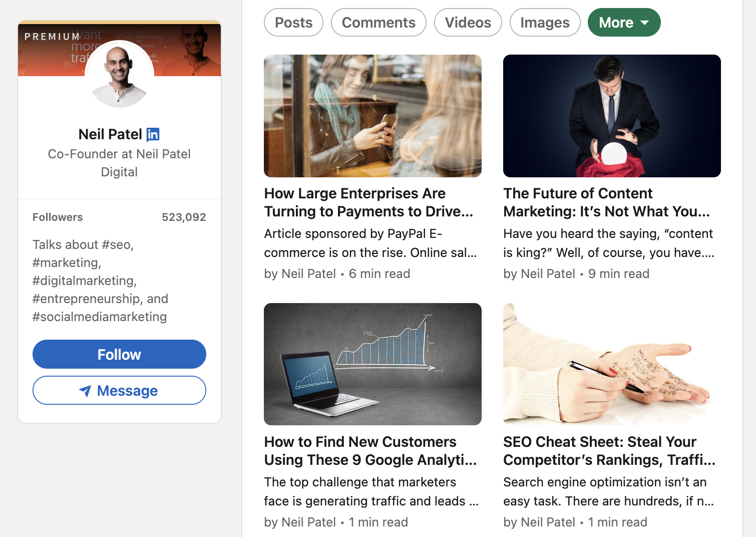Screen dimensions: 756x537
Task: Switch to the Posts filter
Action: (293, 23)
